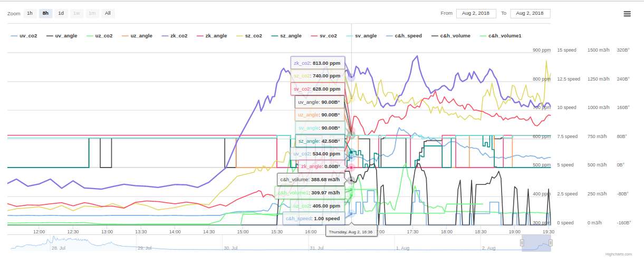644x266 pixels.
Task: Select the 1d zoom button
Action: tap(61, 13)
